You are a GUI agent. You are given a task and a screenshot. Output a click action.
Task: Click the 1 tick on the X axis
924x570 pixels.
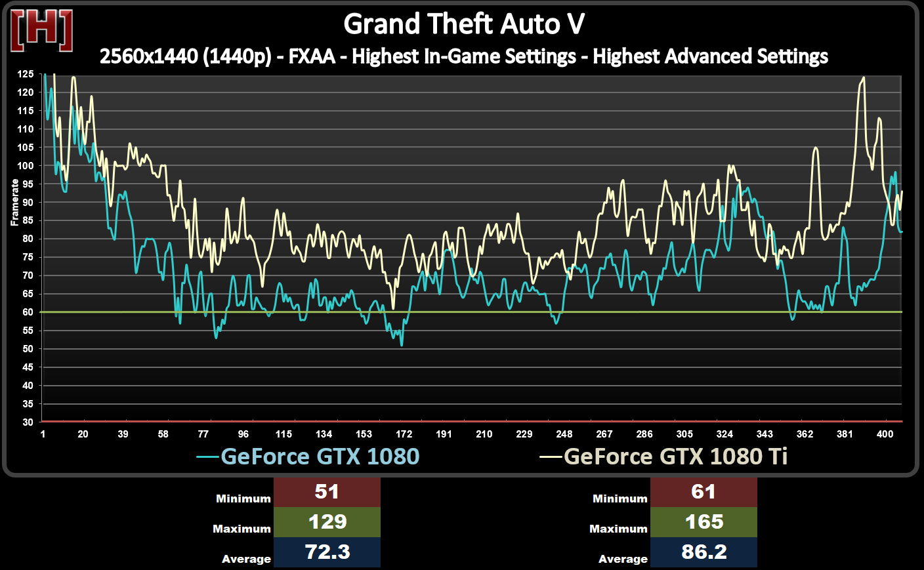point(43,434)
